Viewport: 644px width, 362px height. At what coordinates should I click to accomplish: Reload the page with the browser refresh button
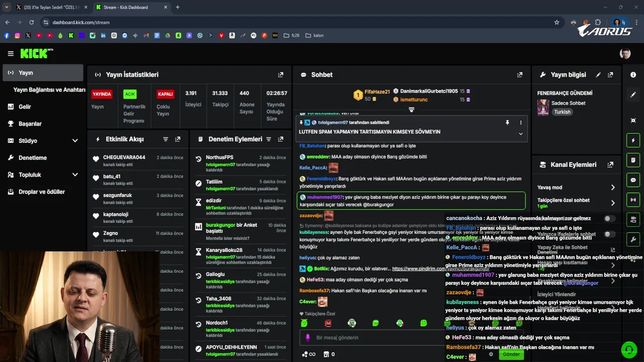click(x=31, y=23)
